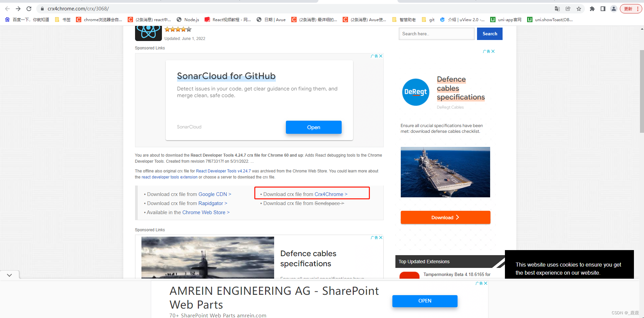Image resolution: width=644 pixels, height=318 pixels.
Task: Open the Avue使 CSDN bookmark
Action: click(x=365, y=20)
